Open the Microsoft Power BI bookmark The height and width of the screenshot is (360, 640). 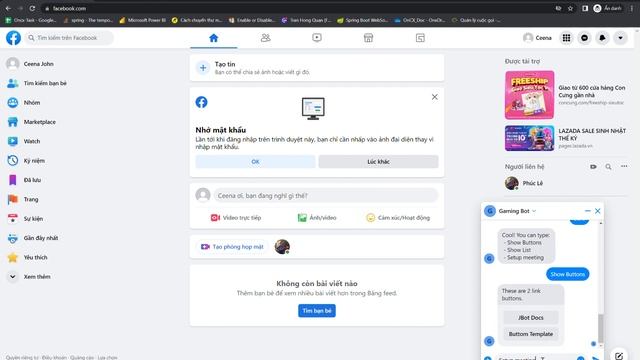[x=142, y=20]
